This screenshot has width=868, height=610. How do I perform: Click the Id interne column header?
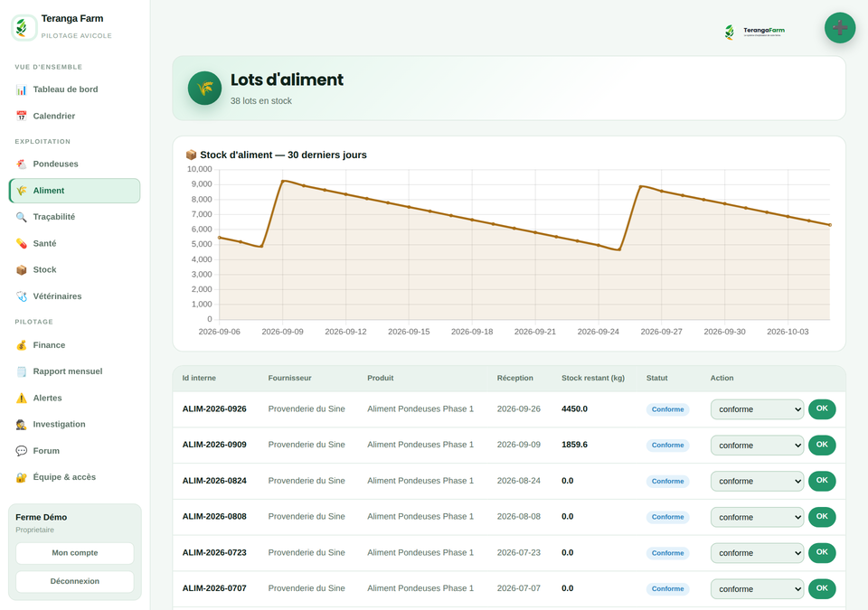point(199,378)
